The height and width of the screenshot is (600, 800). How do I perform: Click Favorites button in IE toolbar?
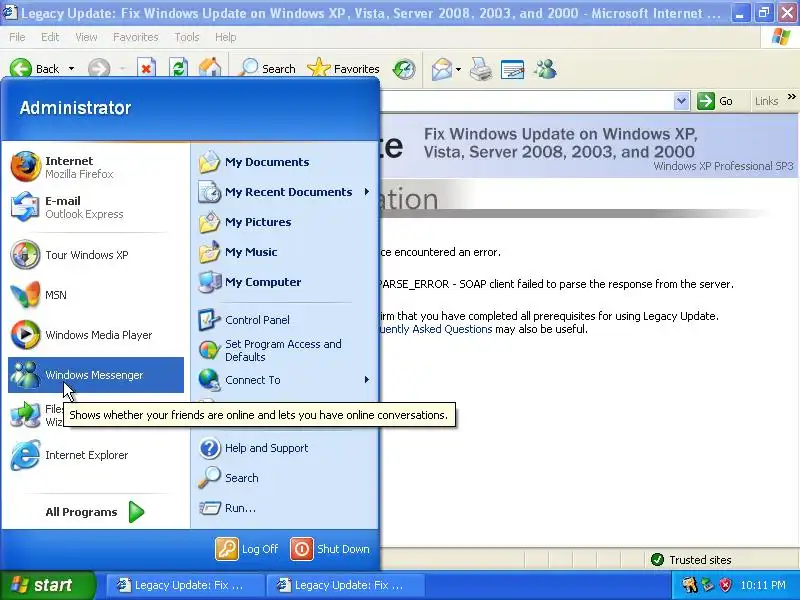pos(343,68)
